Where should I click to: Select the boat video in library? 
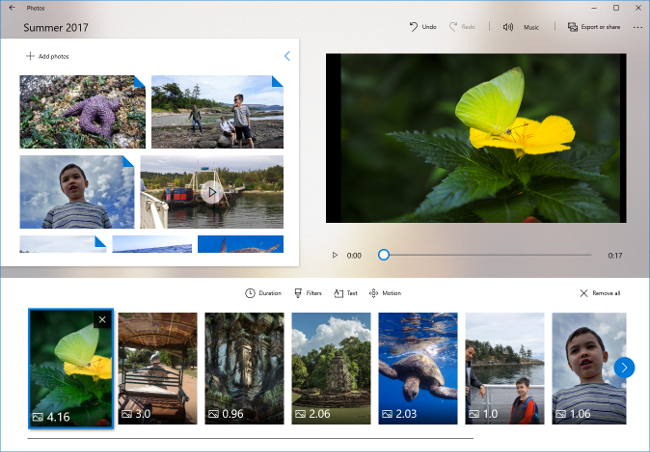click(211, 191)
